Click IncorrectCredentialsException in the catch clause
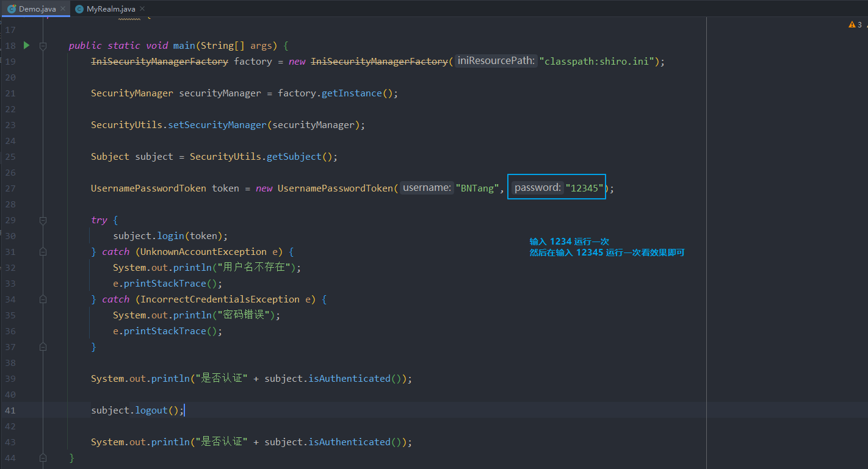Screen dimensions: 868x469 pyautogui.click(x=220, y=299)
